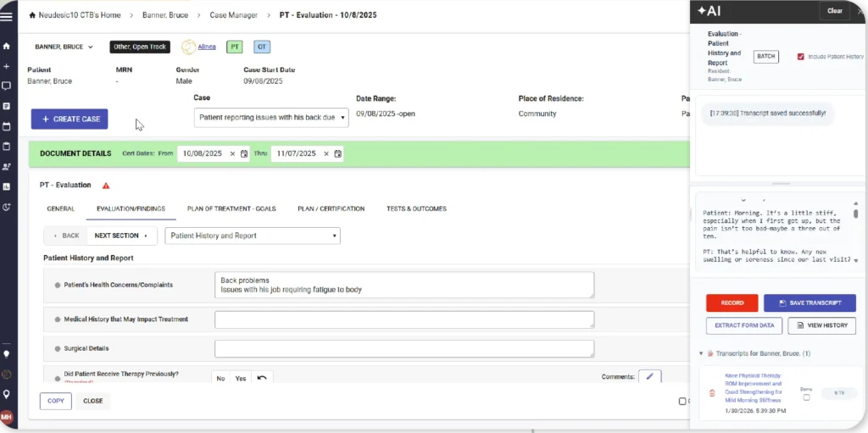Navigate to Case Manager breadcrumb
Screen dimensions: 868x433
pos(234,15)
